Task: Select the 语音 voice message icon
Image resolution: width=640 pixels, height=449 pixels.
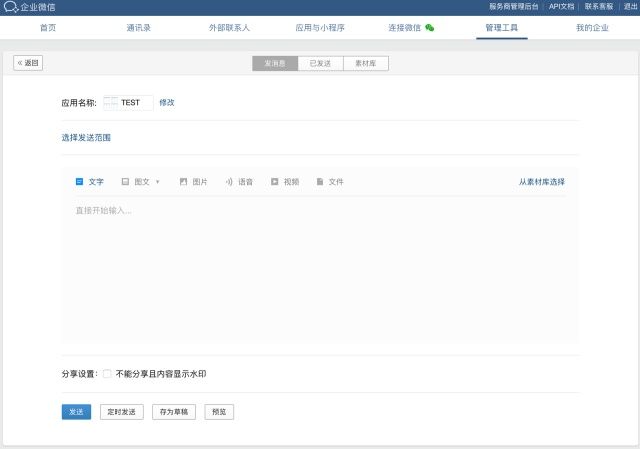Action: click(229, 182)
